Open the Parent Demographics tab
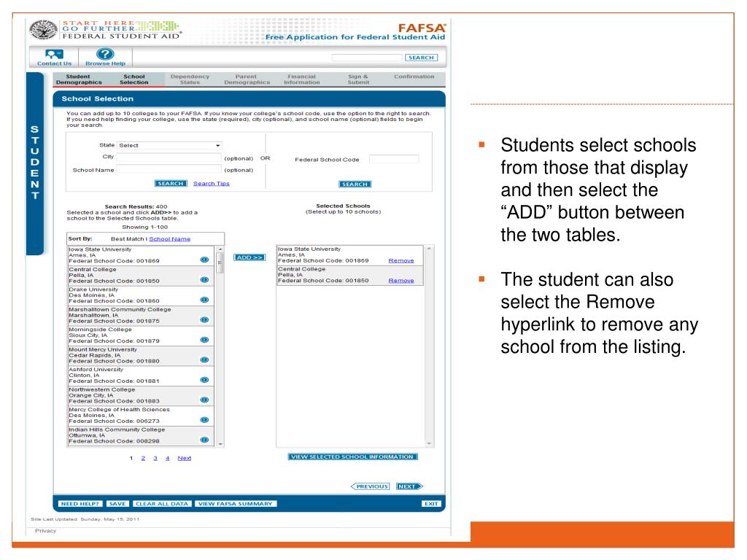The image size is (747, 560). (x=247, y=79)
